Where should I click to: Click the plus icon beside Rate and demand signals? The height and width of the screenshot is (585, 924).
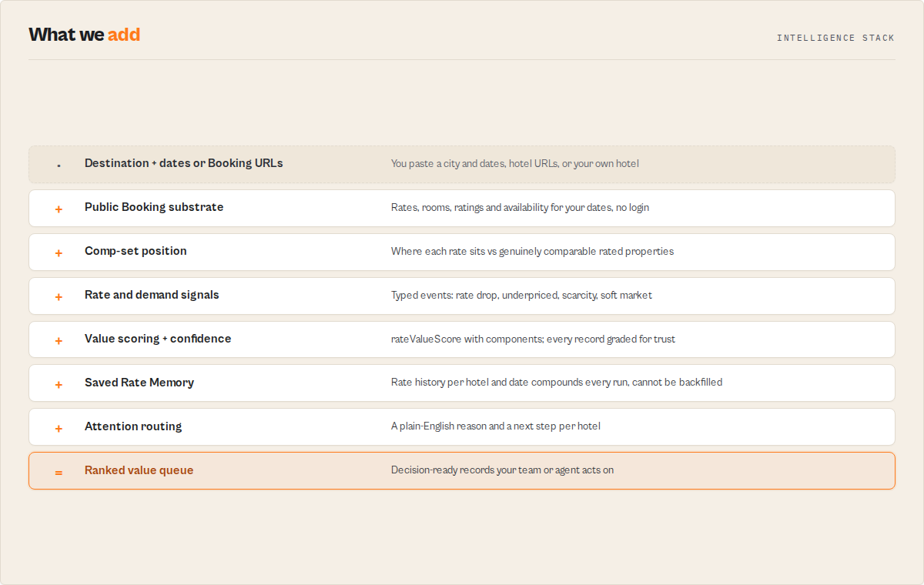point(59,297)
